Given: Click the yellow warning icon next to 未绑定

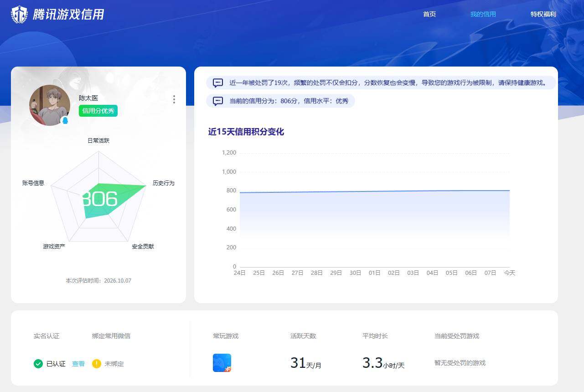Looking at the screenshot, I should coord(97,364).
